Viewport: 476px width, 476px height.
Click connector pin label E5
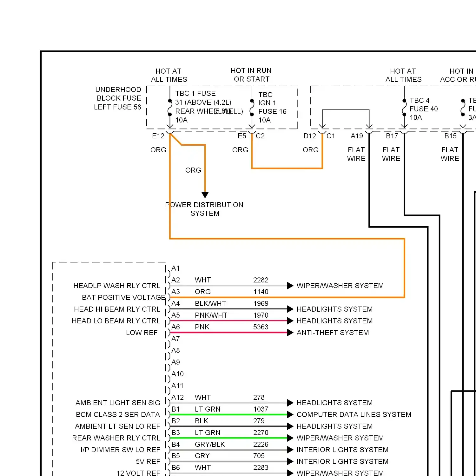[x=242, y=136]
